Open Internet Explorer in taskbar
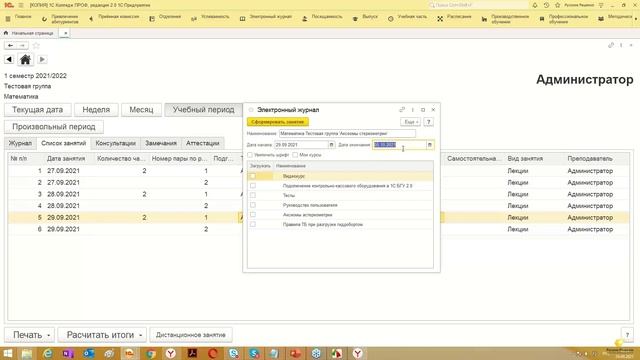 [47, 353]
